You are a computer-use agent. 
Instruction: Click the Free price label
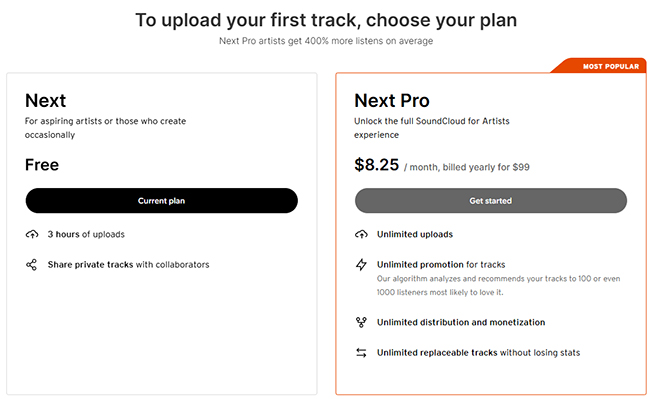(x=42, y=165)
